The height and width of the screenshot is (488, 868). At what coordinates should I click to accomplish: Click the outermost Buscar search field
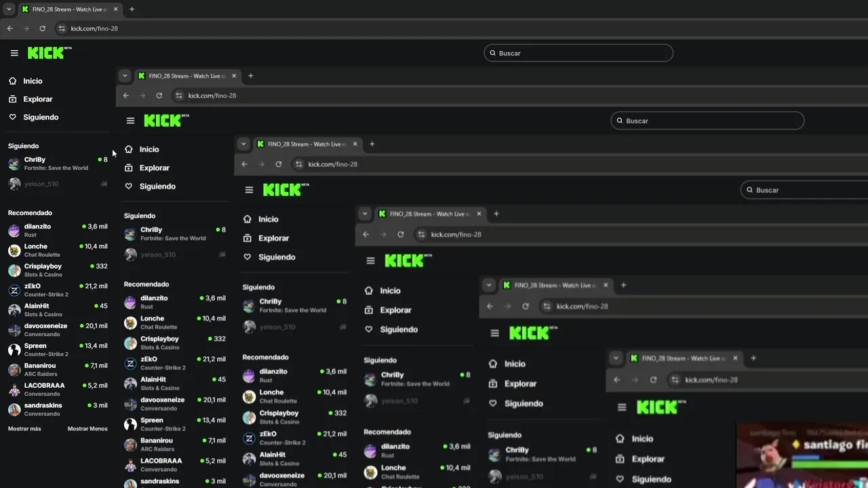(x=578, y=53)
